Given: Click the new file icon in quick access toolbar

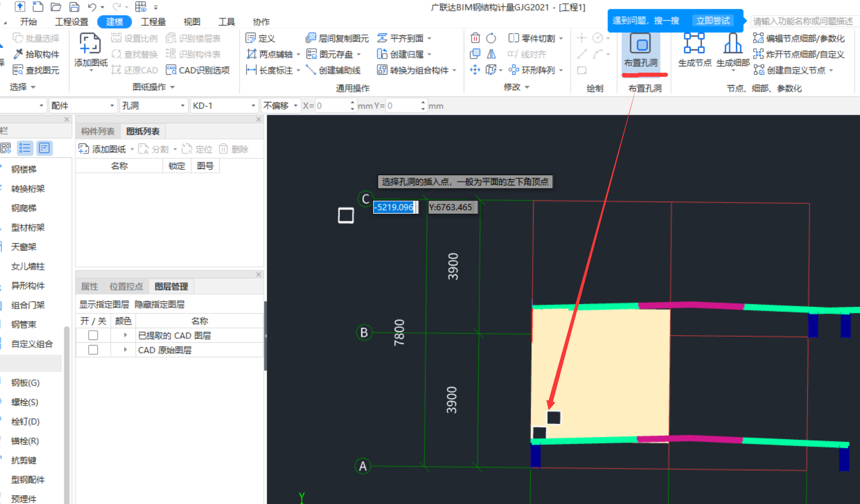Looking at the screenshot, I should 38,7.
